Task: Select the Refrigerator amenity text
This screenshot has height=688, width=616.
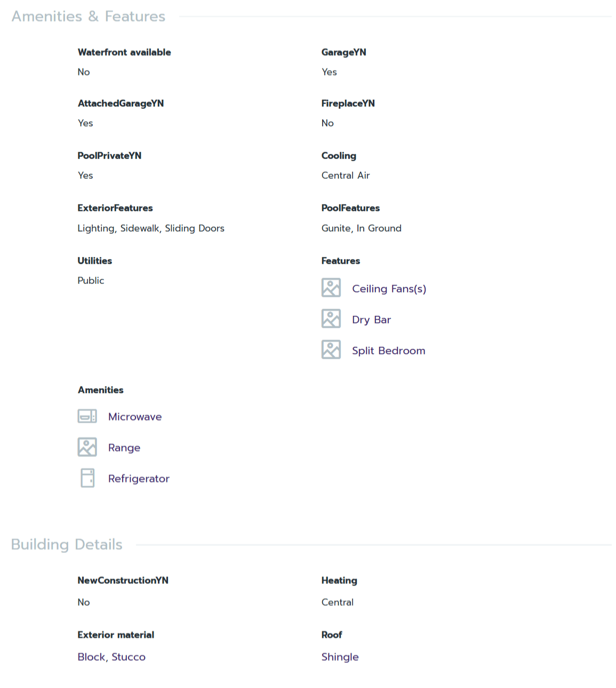Action: [139, 479]
